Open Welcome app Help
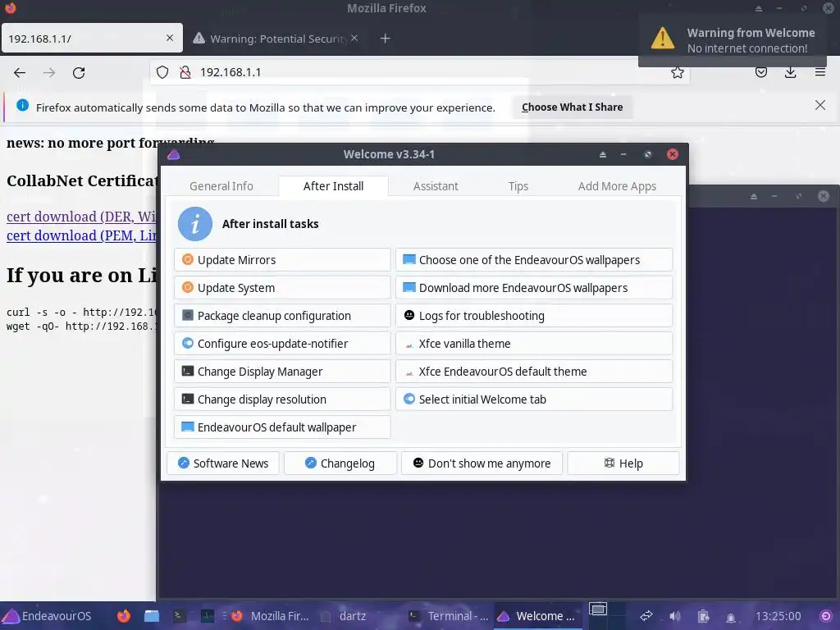840x630 pixels. pyautogui.click(x=623, y=463)
